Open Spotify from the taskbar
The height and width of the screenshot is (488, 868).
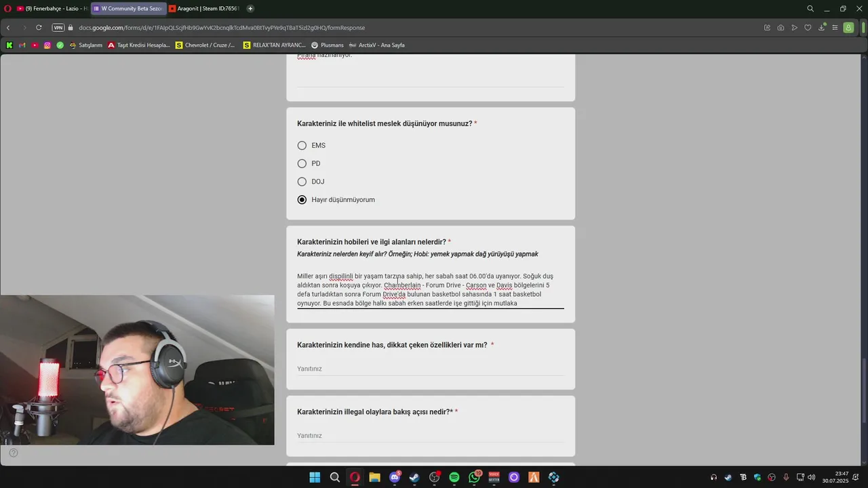[454, 477]
